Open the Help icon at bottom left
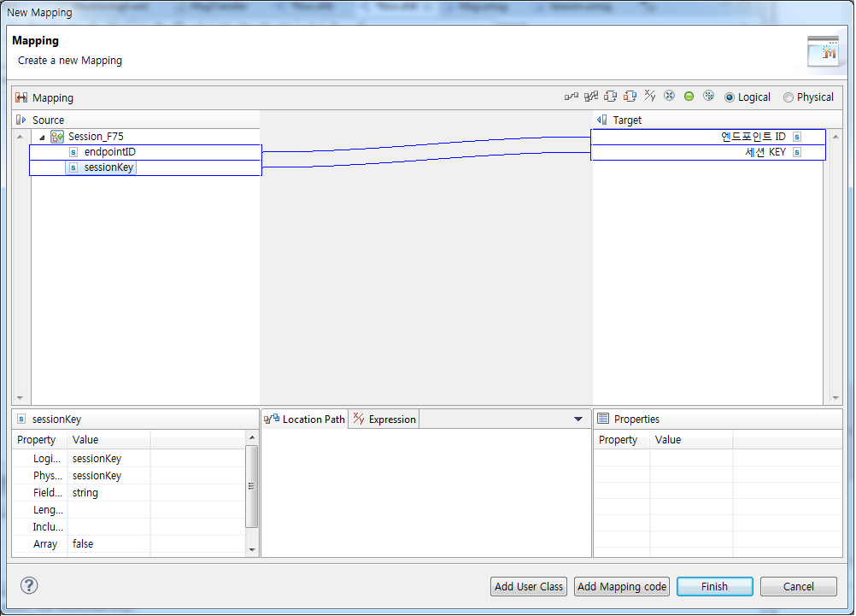Screen dimensions: 856x616 [29, 586]
